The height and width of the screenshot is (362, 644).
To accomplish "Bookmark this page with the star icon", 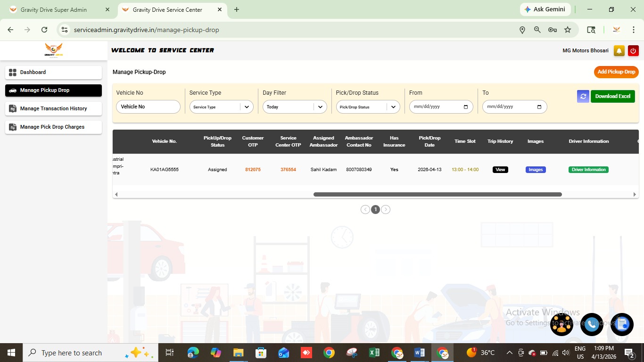I will point(568,30).
